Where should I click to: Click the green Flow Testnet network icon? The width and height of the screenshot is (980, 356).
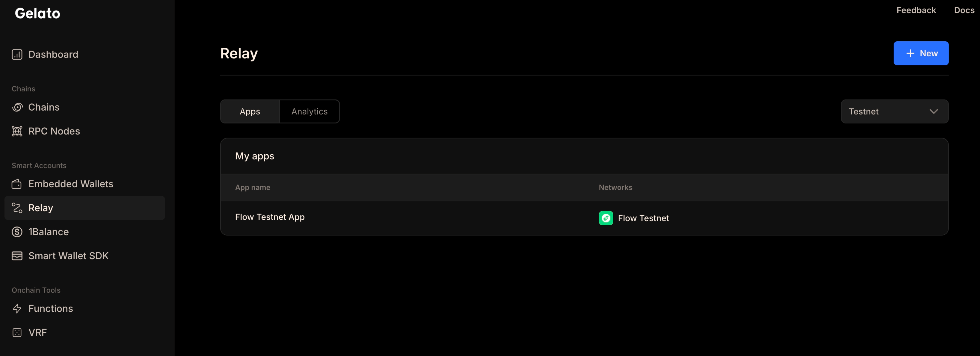[x=606, y=218]
